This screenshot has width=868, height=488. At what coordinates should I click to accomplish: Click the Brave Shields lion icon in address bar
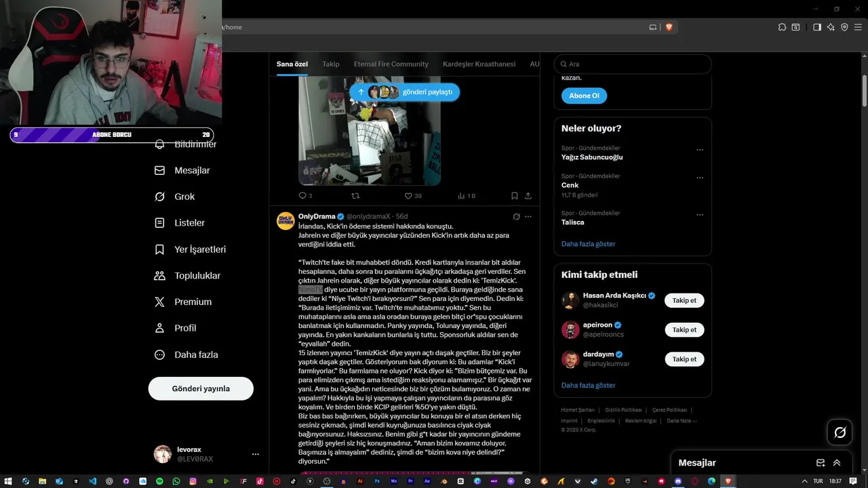[669, 27]
